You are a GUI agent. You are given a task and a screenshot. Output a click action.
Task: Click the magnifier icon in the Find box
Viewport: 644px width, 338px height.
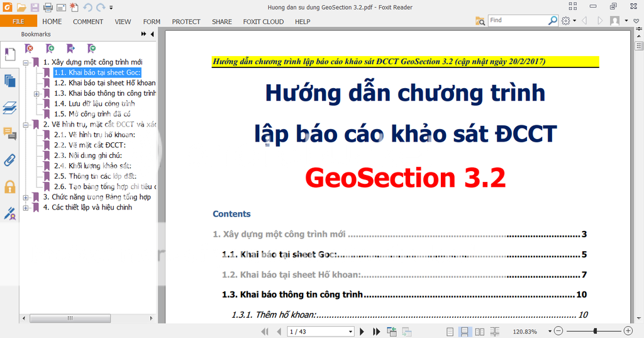(553, 20)
